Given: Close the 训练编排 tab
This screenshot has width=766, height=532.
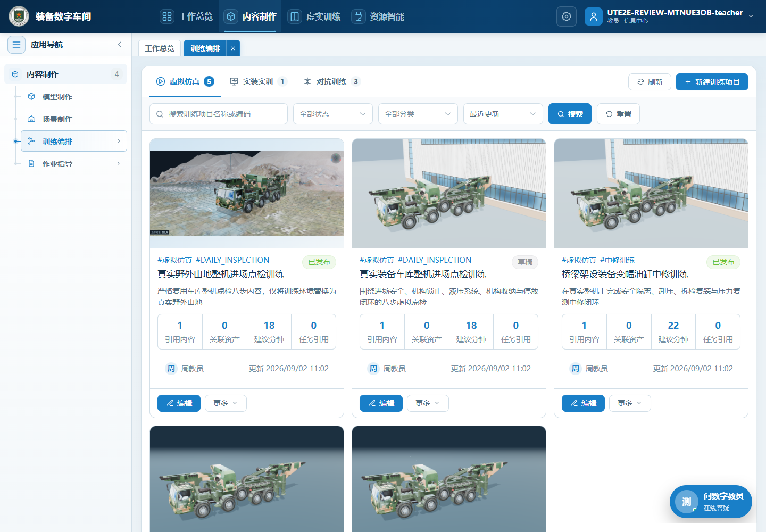Looking at the screenshot, I should coord(233,48).
